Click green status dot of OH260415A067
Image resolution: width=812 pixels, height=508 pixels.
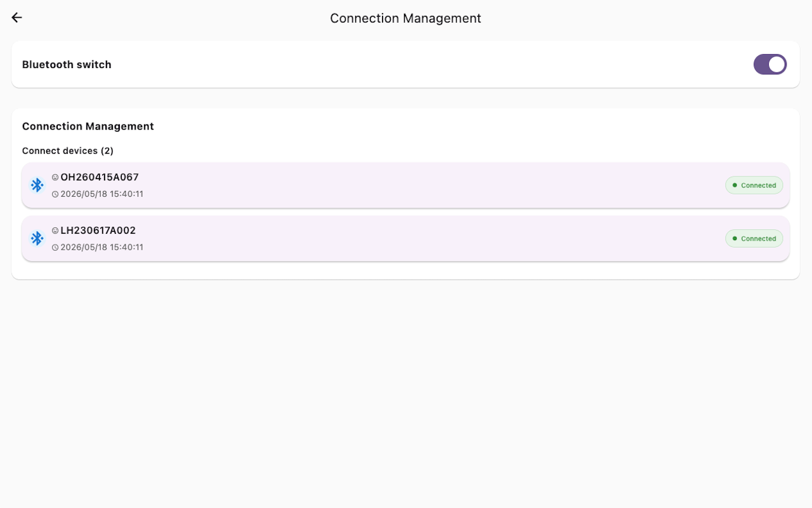[735, 185]
